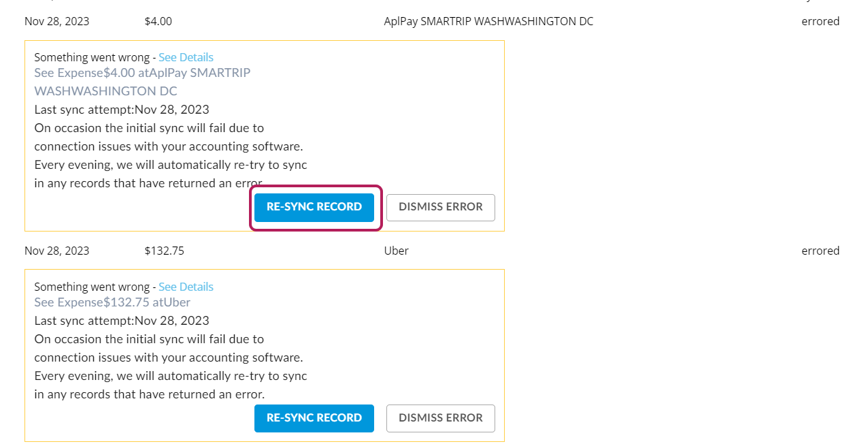Click the Something went wrong text in the SMARTRIP panel

(x=91, y=57)
